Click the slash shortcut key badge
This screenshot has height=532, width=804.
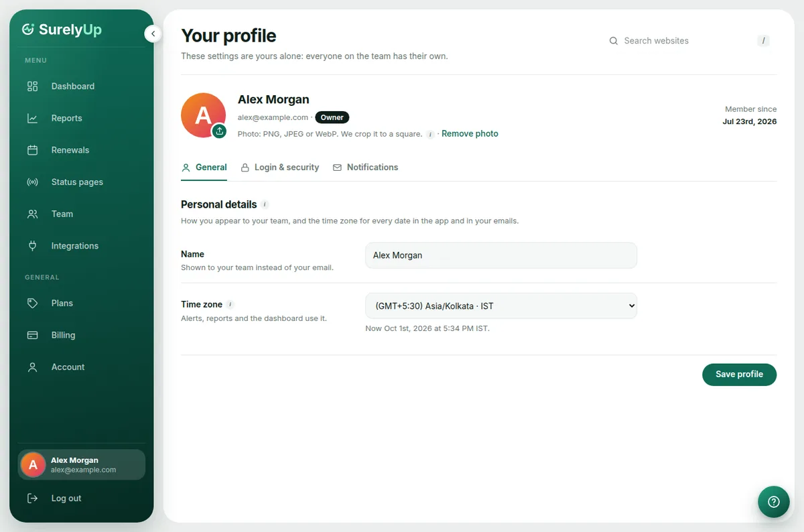click(x=763, y=41)
